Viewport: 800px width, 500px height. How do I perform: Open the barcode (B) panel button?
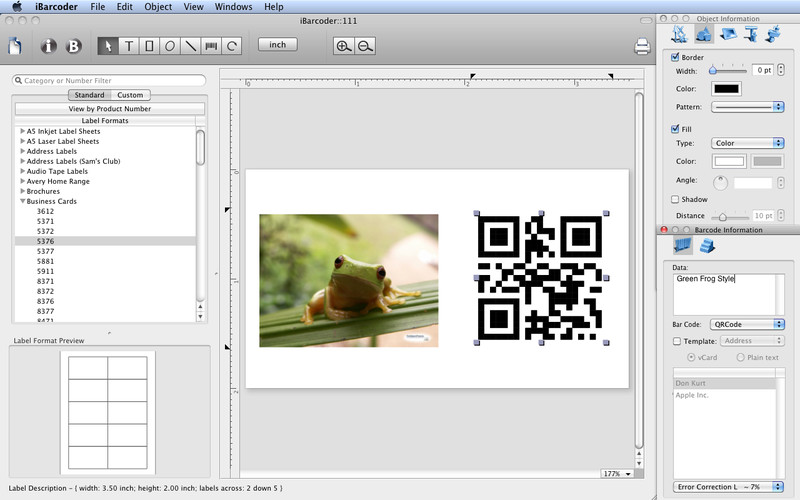click(74, 46)
